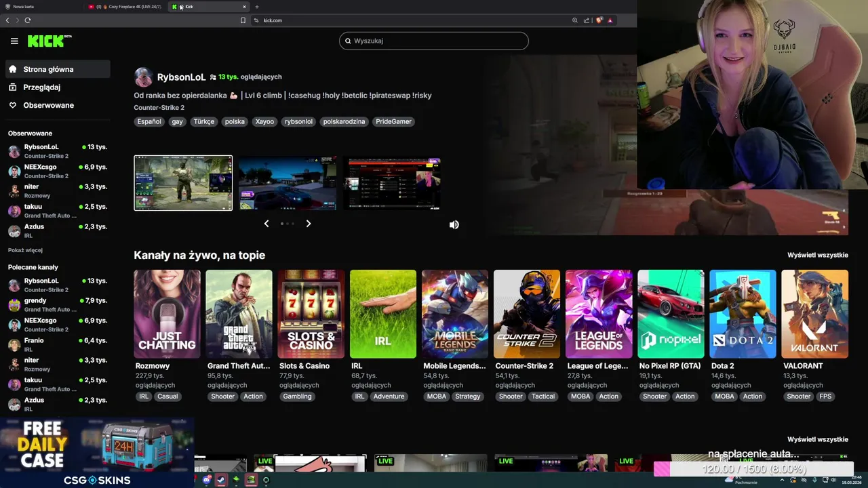Image resolution: width=868 pixels, height=488 pixels.
Task: Open VALORANT category card
Action: click(814, 314)
